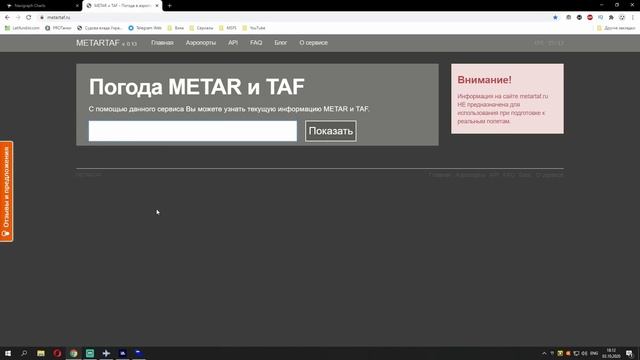Open the airplane app taskbar icon
Image resolution: width=640 pixels, height=360 pixels.
tap(106, 353)
